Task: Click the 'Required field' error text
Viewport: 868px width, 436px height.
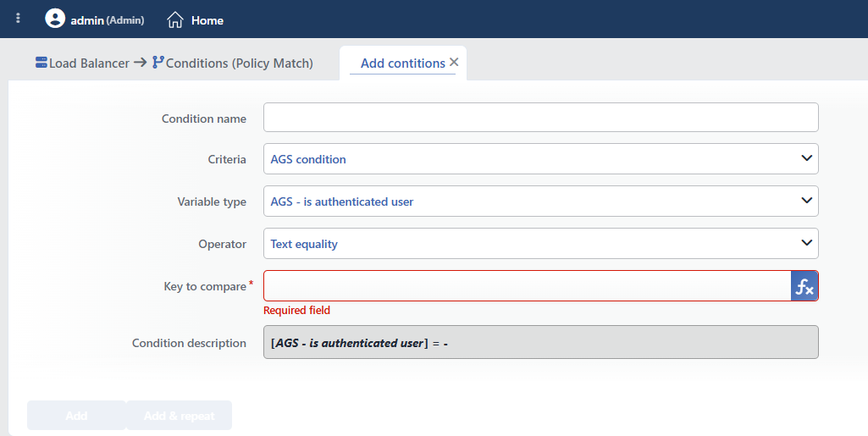Action: (x=296, y=311)
